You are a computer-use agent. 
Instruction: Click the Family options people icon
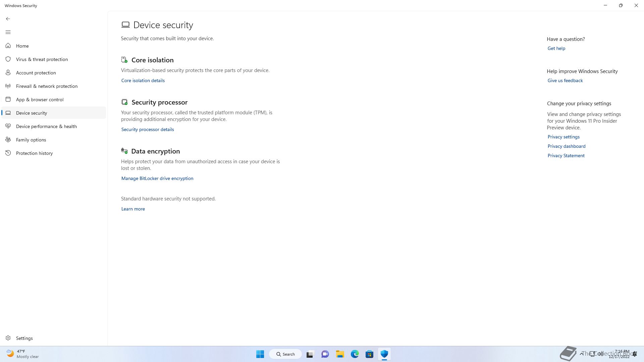tap(8, 139)
